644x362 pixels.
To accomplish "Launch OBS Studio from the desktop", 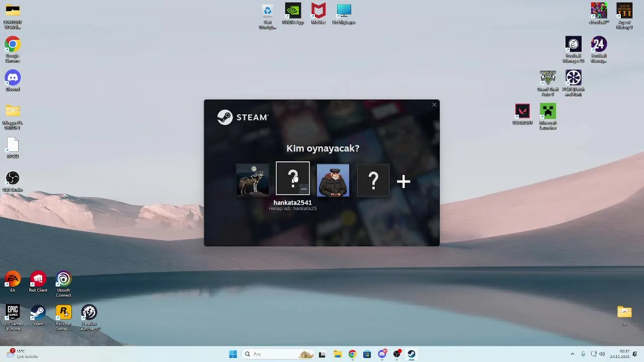I will (13, 182).
